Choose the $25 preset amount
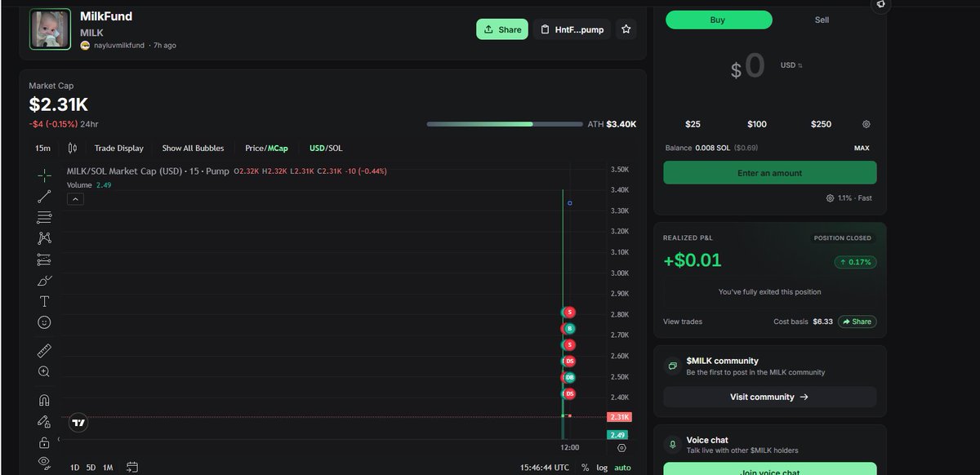The image size is (980, 475). pos(693,124)
